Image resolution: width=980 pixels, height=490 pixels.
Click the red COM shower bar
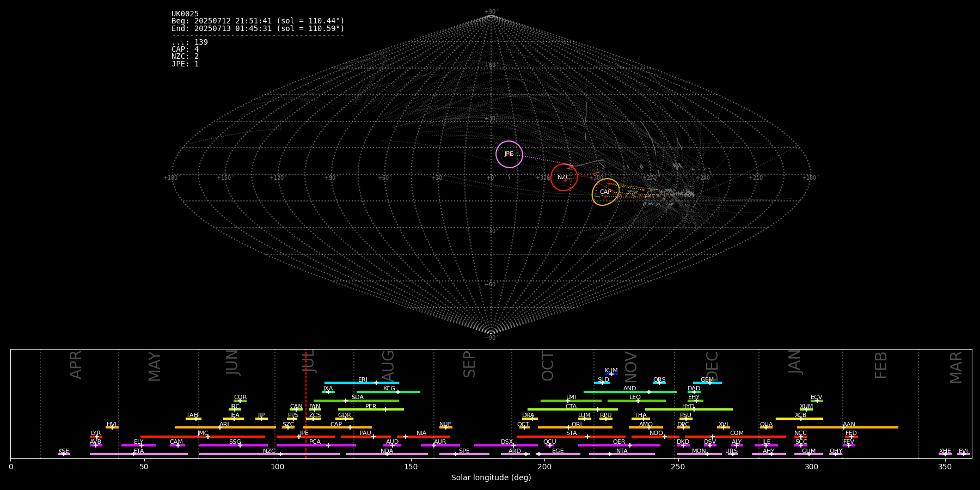pyautogui.click(x=736, y=436)
